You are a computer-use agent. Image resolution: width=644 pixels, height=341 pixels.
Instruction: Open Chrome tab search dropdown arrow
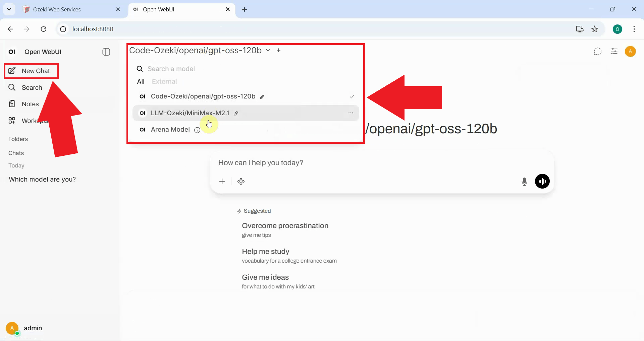pos(9,9)
